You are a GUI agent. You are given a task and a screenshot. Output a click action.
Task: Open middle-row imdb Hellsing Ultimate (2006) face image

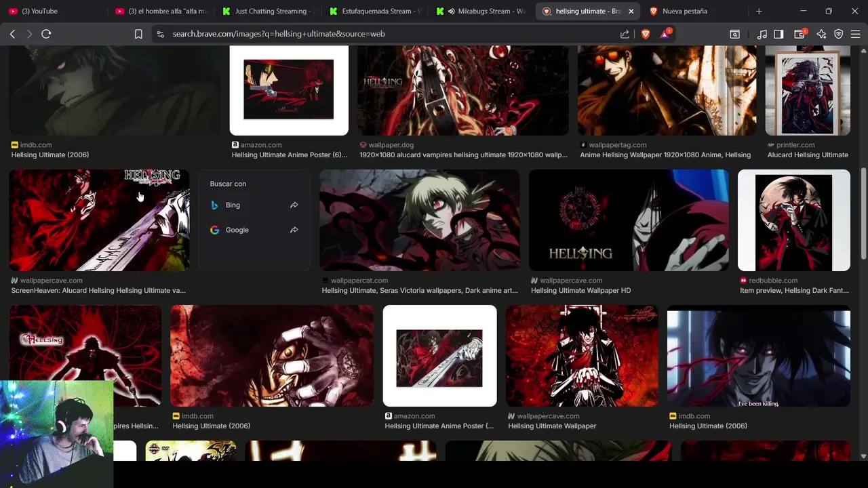272,356
